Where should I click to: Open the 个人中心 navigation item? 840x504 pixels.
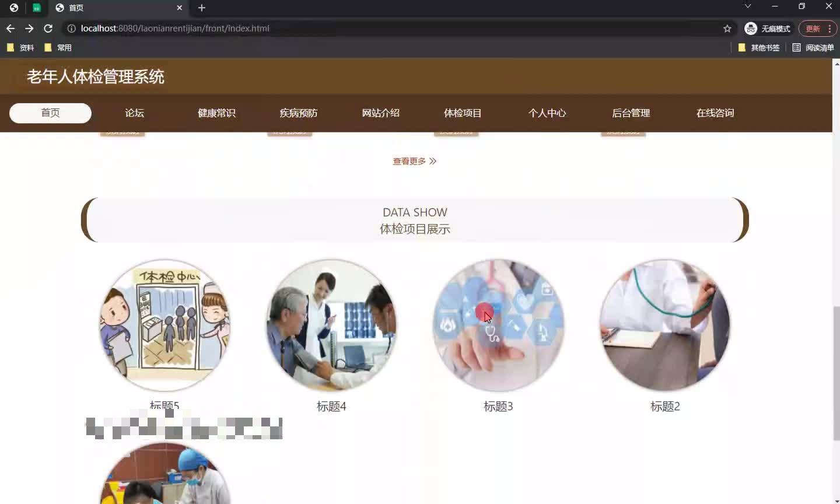[x=547, y=113]
